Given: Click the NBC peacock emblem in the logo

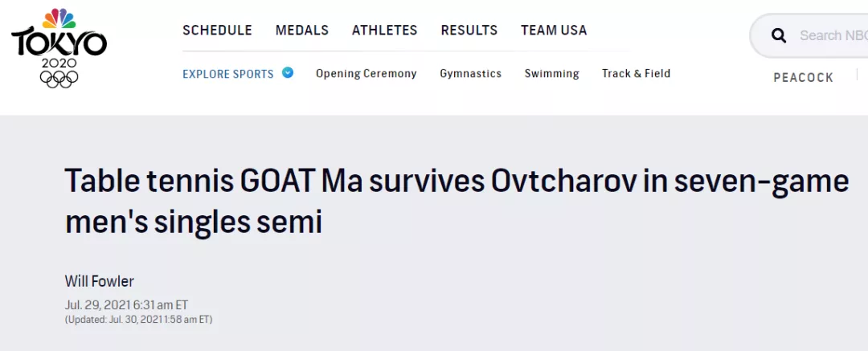Looking at the screenshot, I should pos(59,18).
